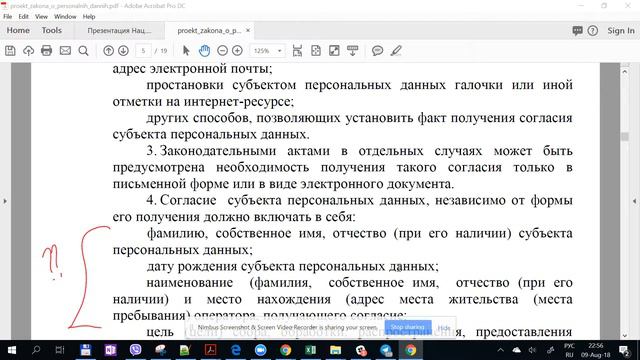Open the Window menu

point(65,17)
